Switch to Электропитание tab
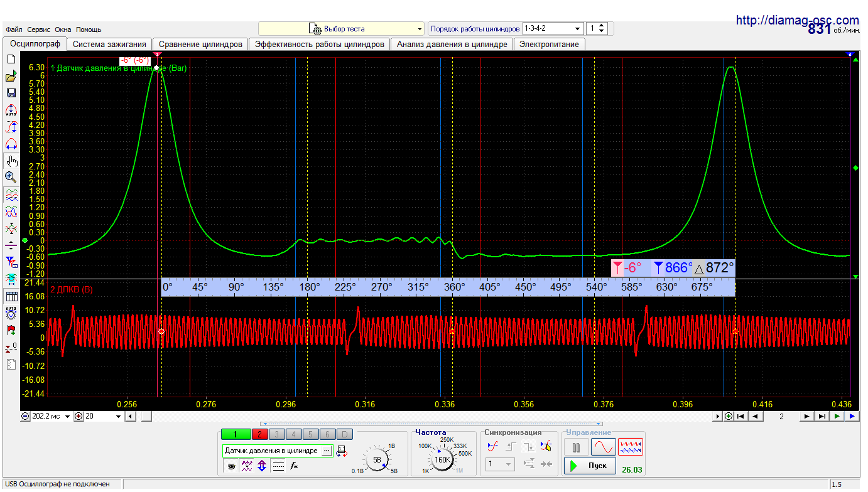Viewport: 868px width, 492px height. point(549,44)
